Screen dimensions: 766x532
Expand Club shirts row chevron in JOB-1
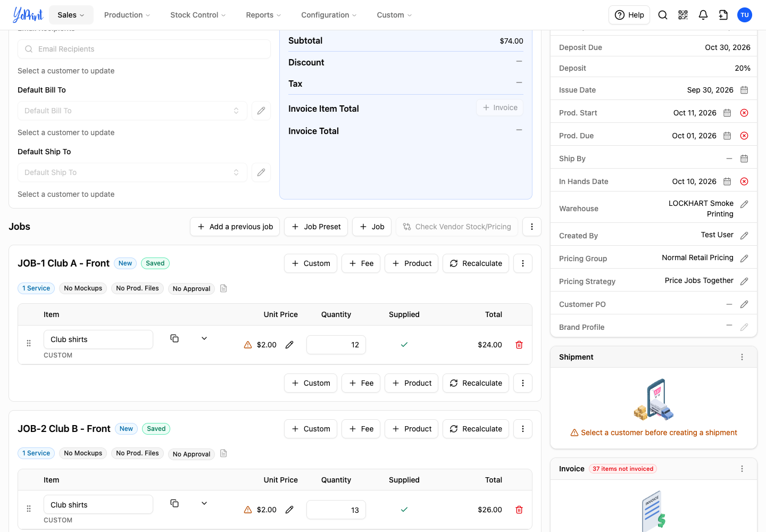click(x=204, y=338)
